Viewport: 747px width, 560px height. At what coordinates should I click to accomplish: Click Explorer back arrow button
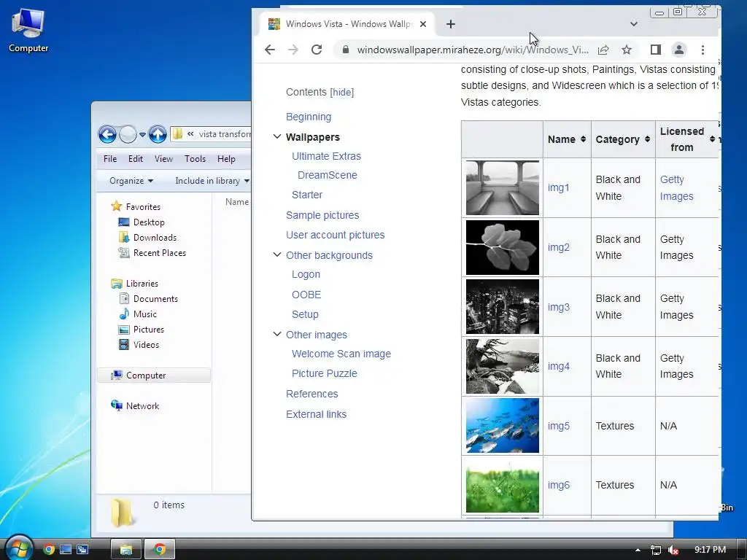pyautogui.click(x=108, y=135)
